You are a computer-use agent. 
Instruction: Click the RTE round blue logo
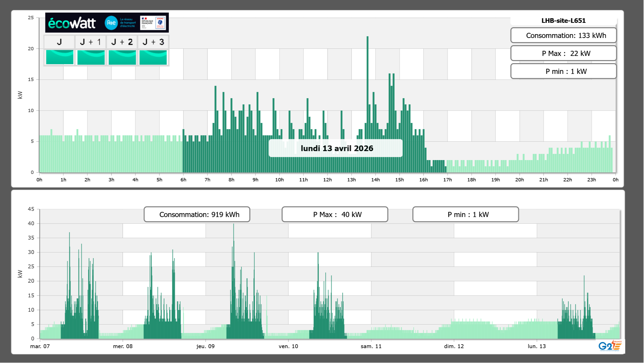[x=111, y=23]
